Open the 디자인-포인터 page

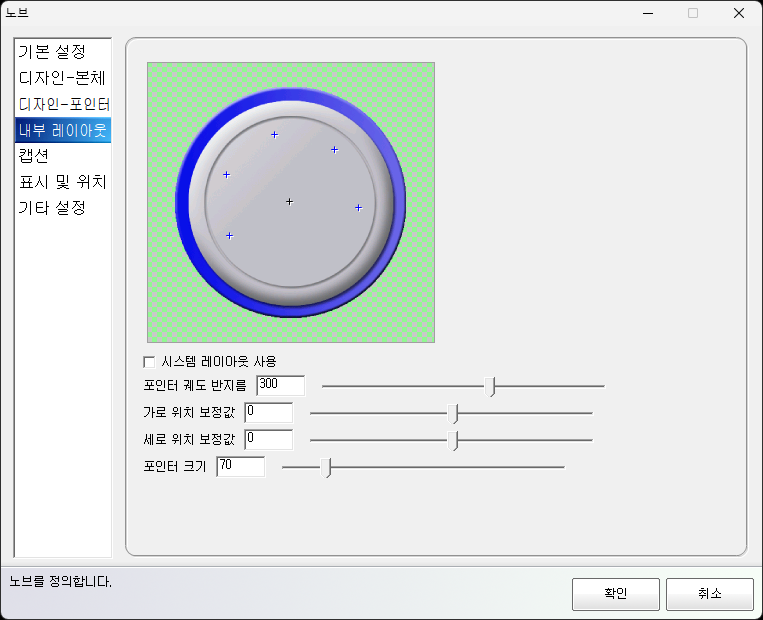point(63,104)
